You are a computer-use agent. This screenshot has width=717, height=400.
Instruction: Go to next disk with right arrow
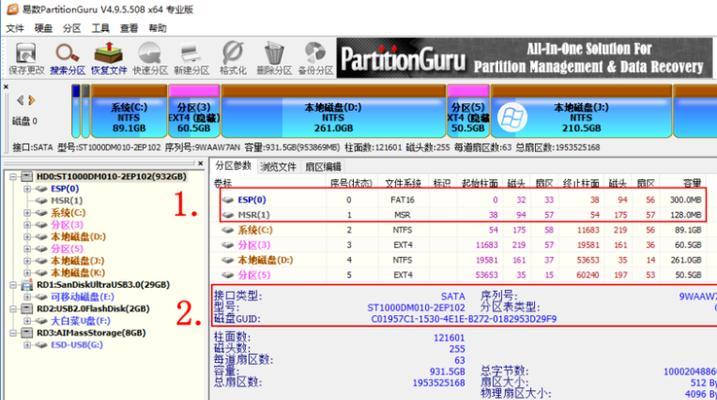tap(32, 100)
